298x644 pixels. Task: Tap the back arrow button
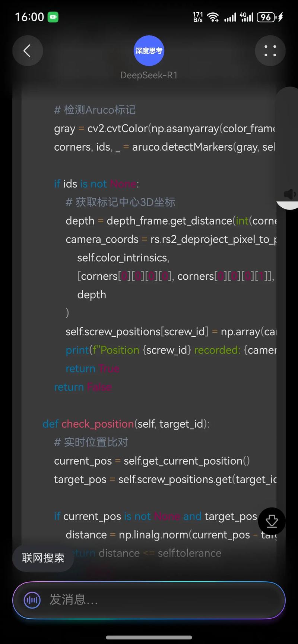pos(27,51)
